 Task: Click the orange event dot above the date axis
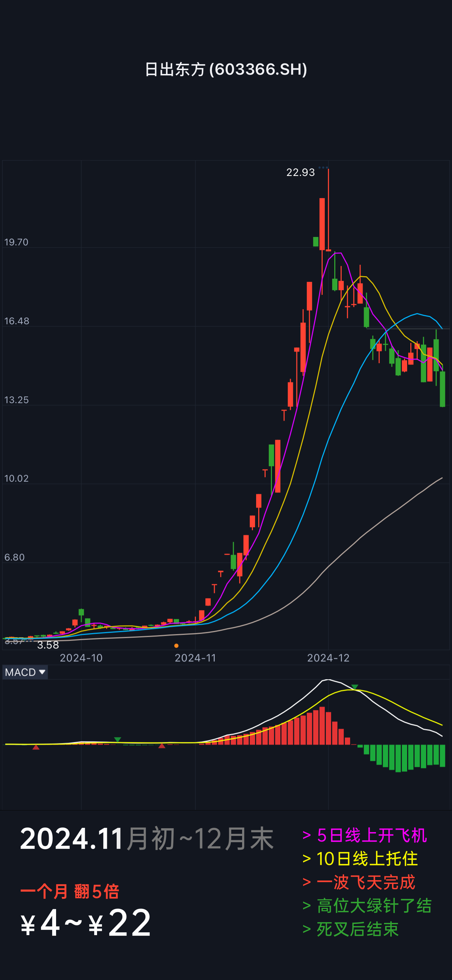[176, 646]
